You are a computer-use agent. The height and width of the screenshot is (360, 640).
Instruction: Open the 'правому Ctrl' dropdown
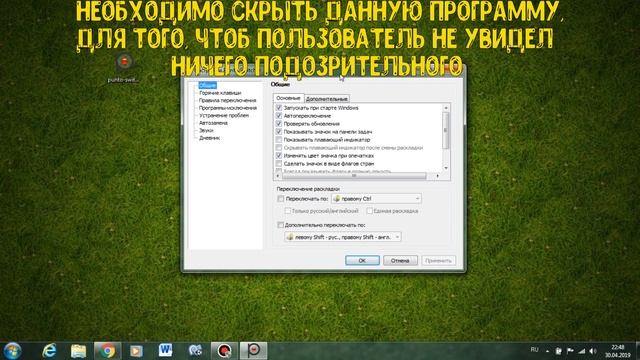[376, 199]
